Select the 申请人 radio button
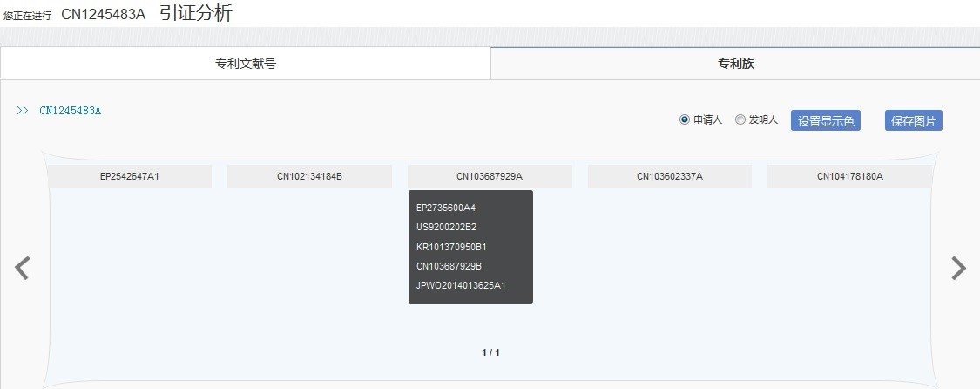Viewport: 980px width, 389px height. pyautogui.click(x=685, y=120)
